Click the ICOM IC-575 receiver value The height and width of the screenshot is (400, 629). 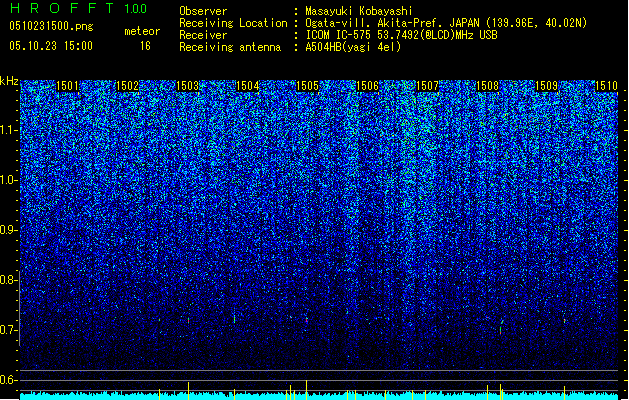point(401,35)
